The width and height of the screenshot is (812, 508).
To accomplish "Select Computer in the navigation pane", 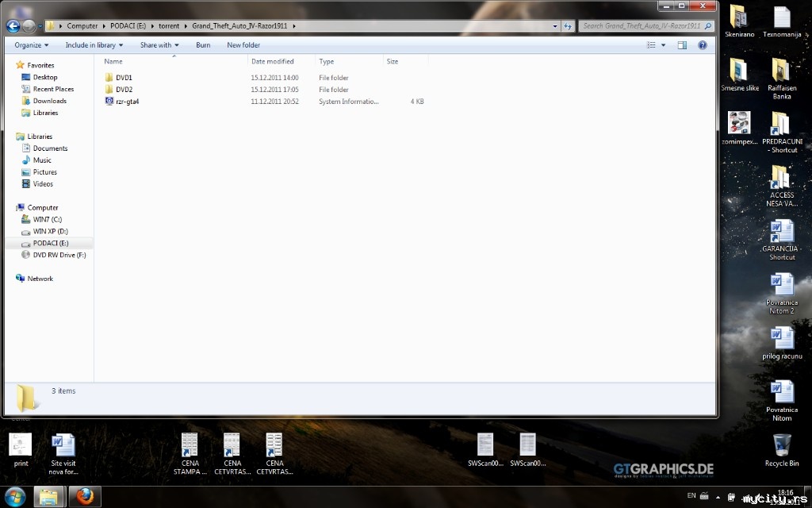I will click(x=43, y=208).
